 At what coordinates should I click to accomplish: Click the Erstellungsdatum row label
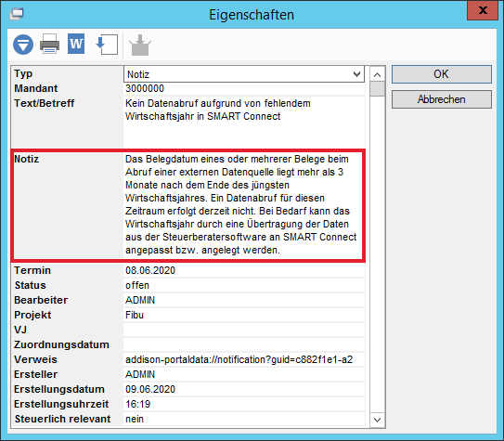(x=59, y=389)
